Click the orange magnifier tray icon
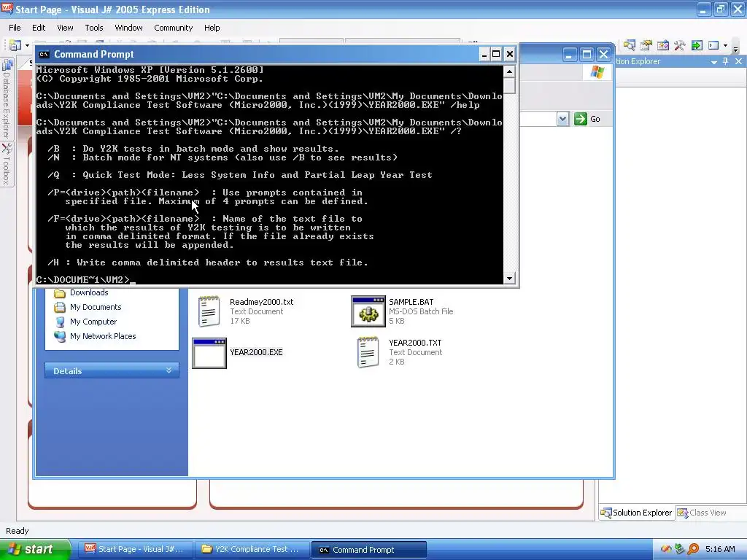Viewport: 747px width, 560px height. click(x=693, y=550)
